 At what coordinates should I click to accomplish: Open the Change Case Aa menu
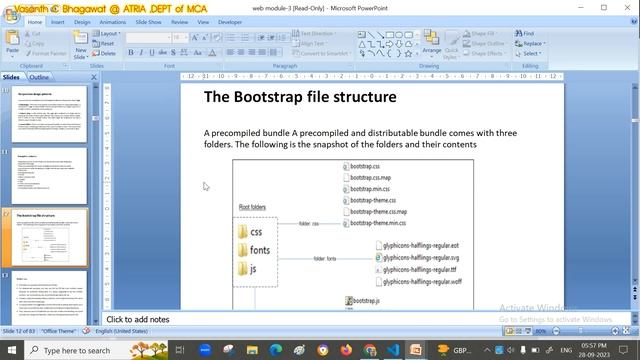click(198, 52)
